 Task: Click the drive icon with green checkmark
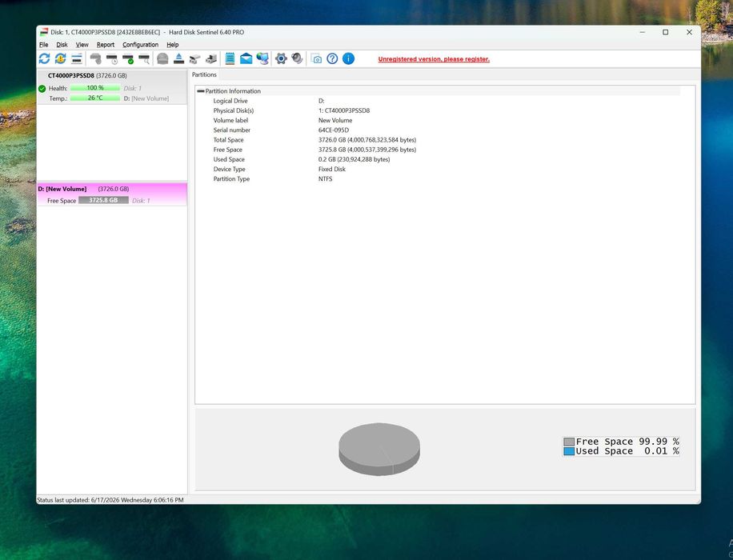tap(127, 58)
